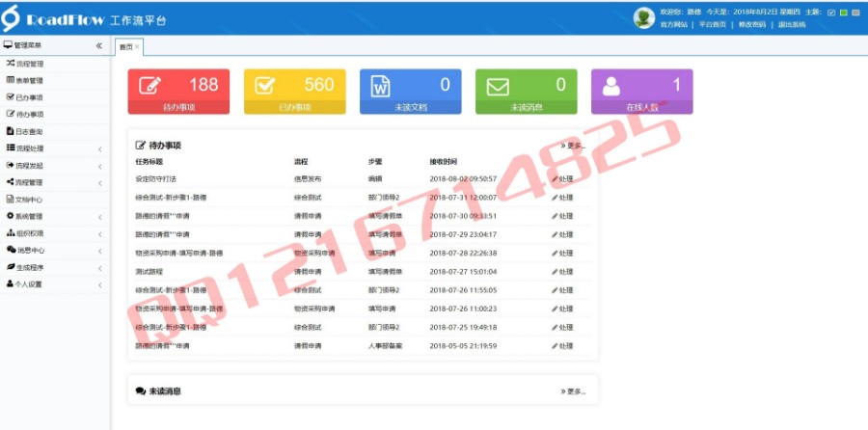This screenshot has height=430, width=868.
Task: Expand the 系统管理 submenu chevron
Action: (100, 218)
